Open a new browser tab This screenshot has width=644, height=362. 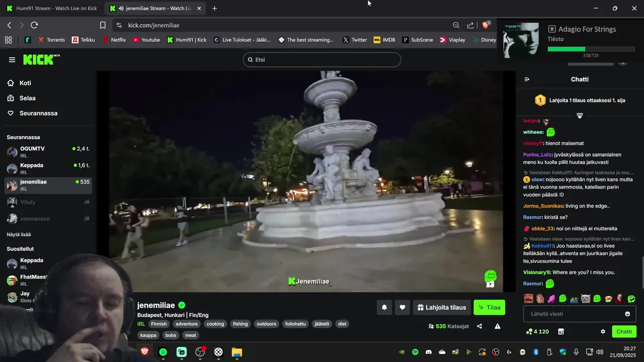click(x=215, y=9)
